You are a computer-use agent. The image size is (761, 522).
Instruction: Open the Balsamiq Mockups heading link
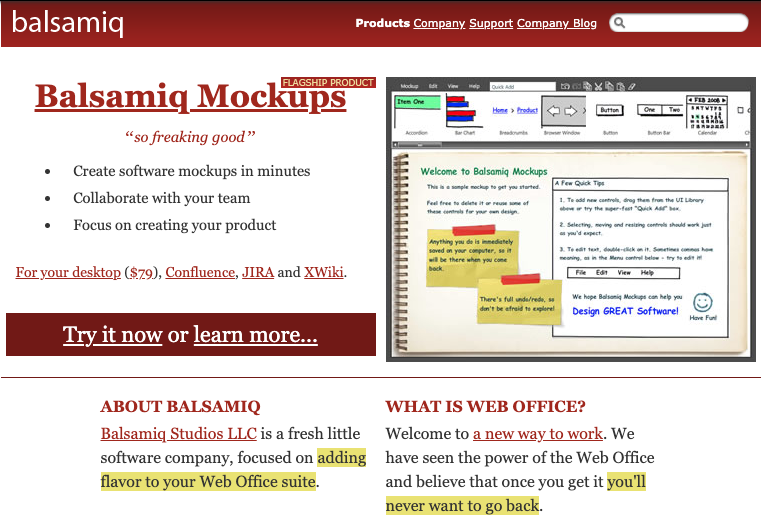coord(190,97)
